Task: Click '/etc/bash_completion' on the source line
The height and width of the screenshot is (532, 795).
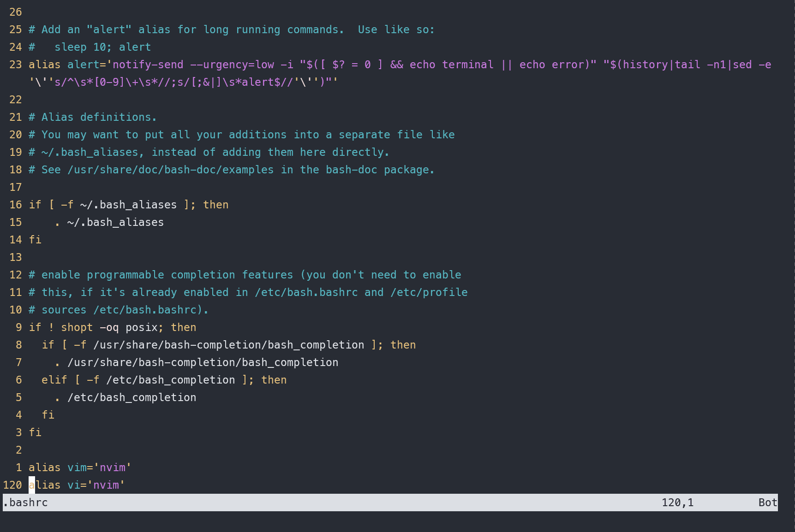Action: (x=132, y=397)
